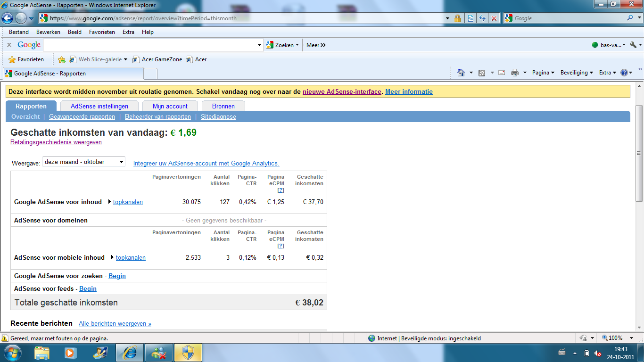
Task: Open Beheerder van rapporten link
Action: pos(158,117)
